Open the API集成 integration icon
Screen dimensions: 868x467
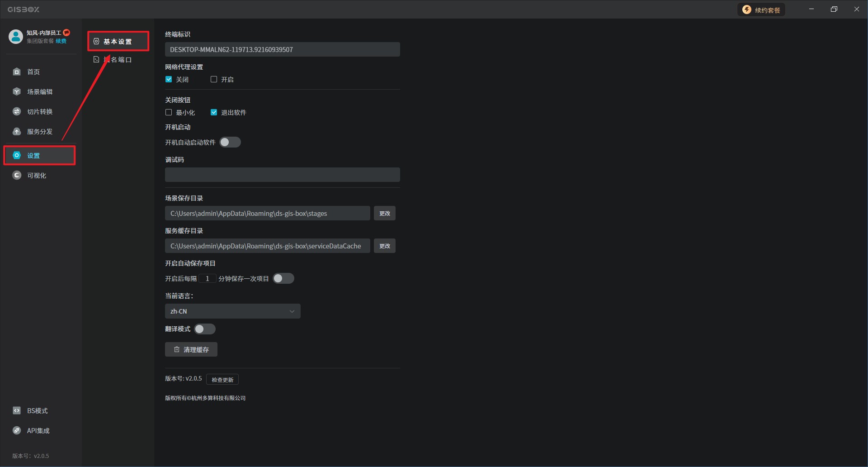pos(17,430)
